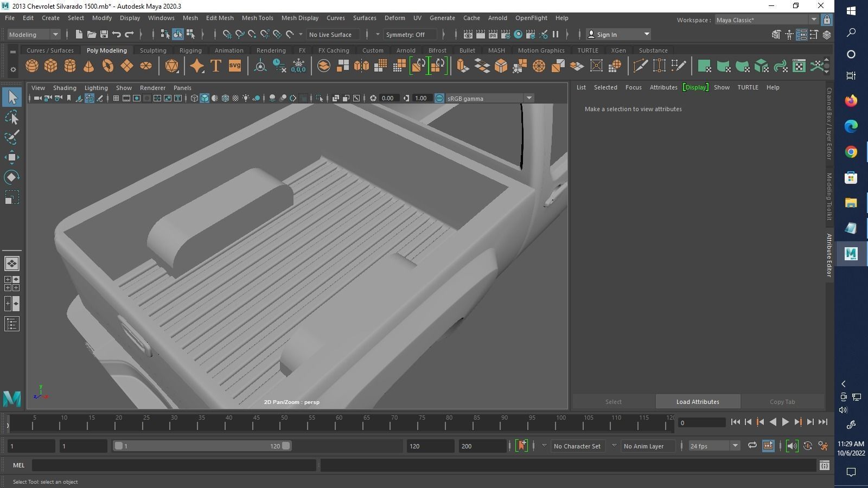Click the Bevel shelf icon
868x488 pixels.
click(x=501, y=66)
